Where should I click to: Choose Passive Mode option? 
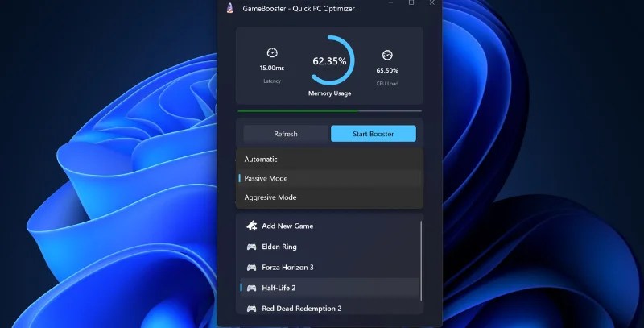pyautogui.click(x=329, y=178)
